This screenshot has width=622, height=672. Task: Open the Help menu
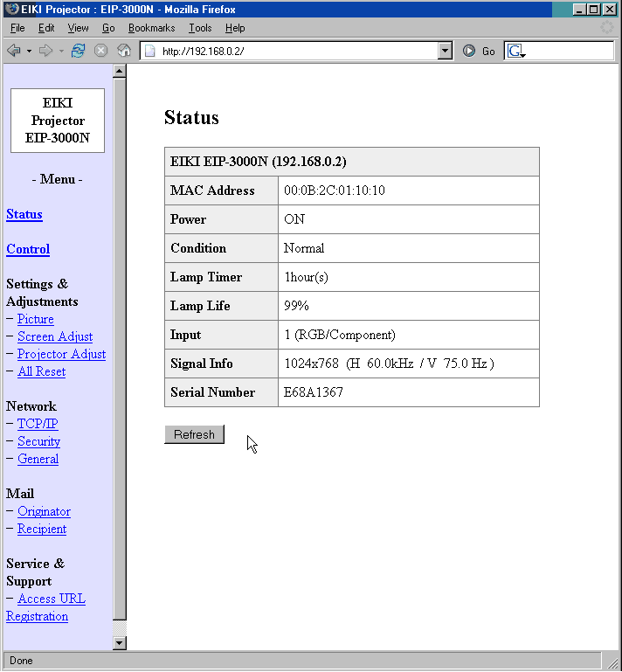click(235, 28)
